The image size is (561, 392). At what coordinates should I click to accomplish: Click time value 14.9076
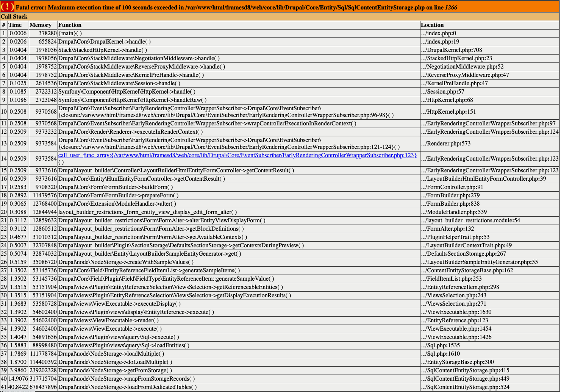tap(18, 379)
